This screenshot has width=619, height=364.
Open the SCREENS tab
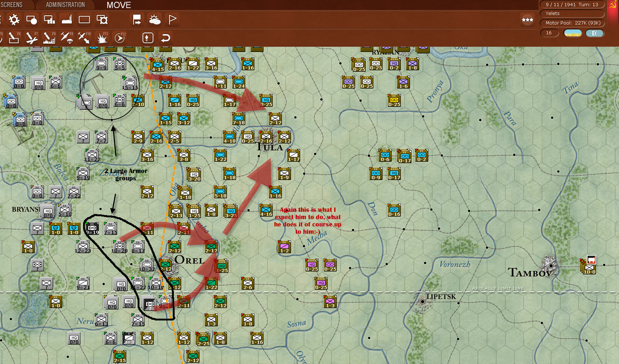click(11, 5)
